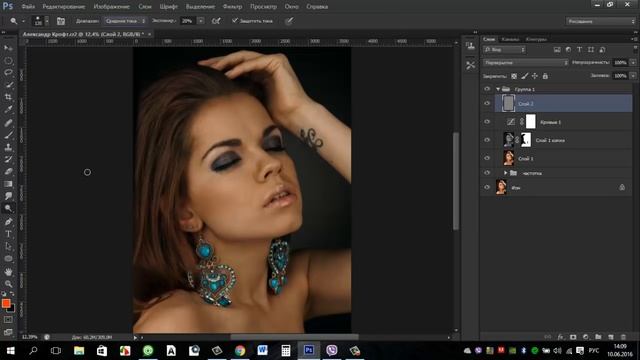
Task: Open the 'Редактирование' menu
Action: coord(64,7)
